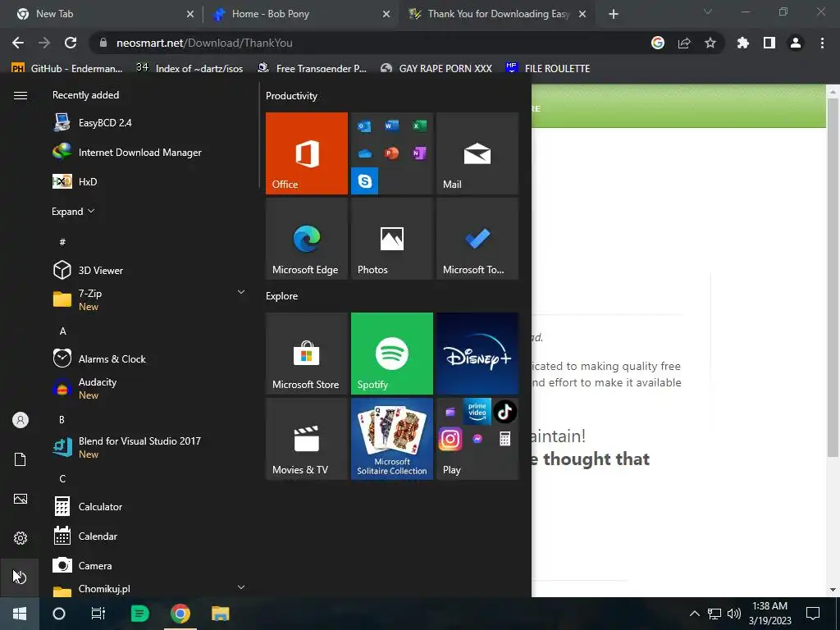Open the Movies & TV tile
This screenshot has height=630, width=840.
307,439
